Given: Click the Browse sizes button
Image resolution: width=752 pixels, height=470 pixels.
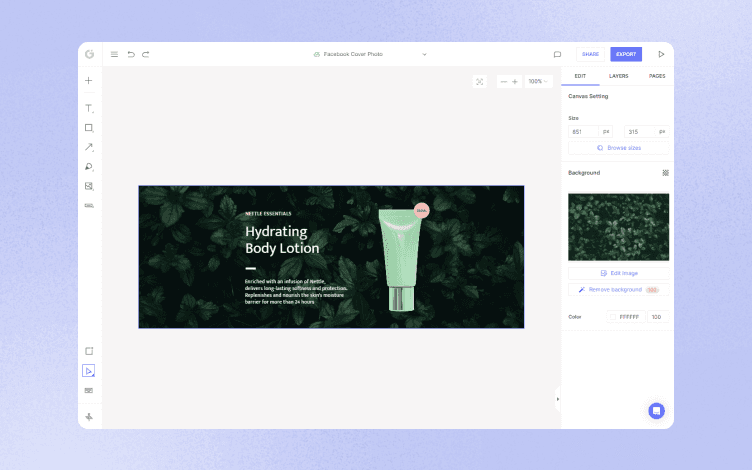Looking at the screenshot, I should 619,148.
